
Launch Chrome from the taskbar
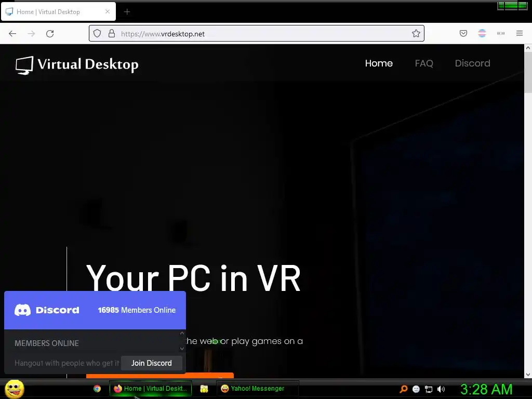click(x=97, y=389)
